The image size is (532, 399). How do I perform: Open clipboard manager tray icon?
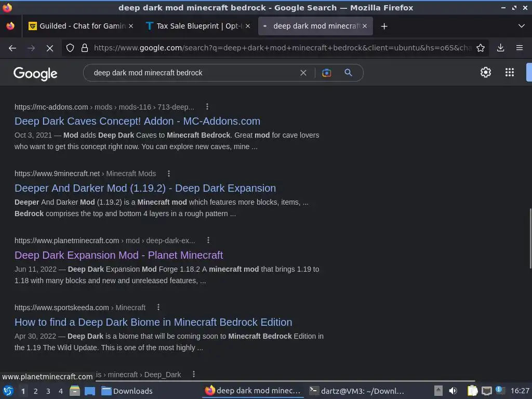(472, 391)
